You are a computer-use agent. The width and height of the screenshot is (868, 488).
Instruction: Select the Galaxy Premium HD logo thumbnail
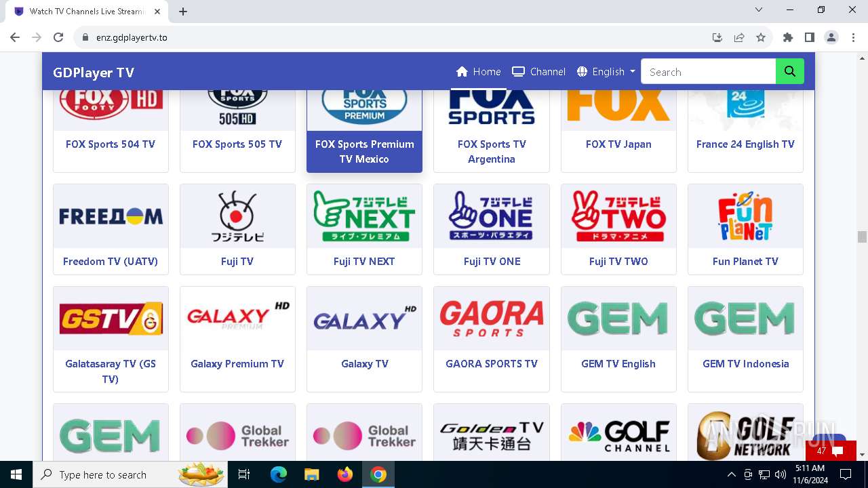(237, 319)
